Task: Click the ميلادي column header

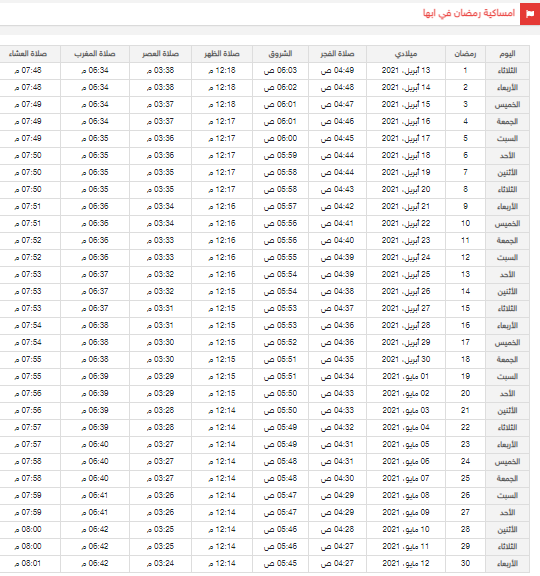Action: (406, 54)
